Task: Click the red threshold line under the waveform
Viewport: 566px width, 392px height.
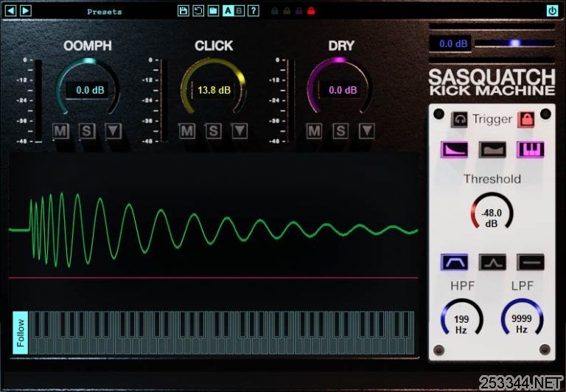Action: (x=214, y=278)
